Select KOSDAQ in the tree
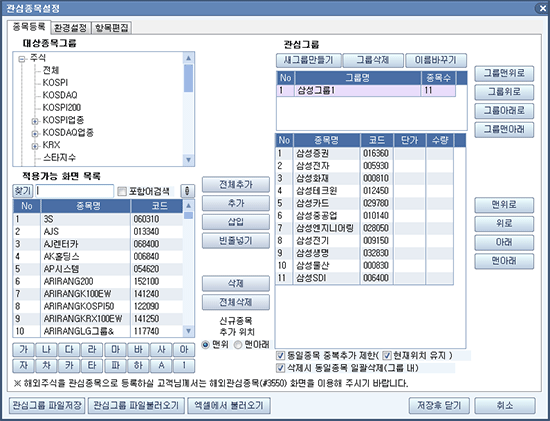Image resolution: width=550 pixels, height=421 pixels. pos(60,95)
